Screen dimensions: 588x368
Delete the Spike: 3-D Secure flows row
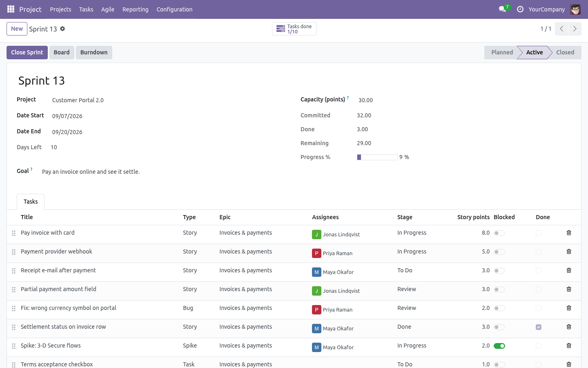[x=569, y=346]
